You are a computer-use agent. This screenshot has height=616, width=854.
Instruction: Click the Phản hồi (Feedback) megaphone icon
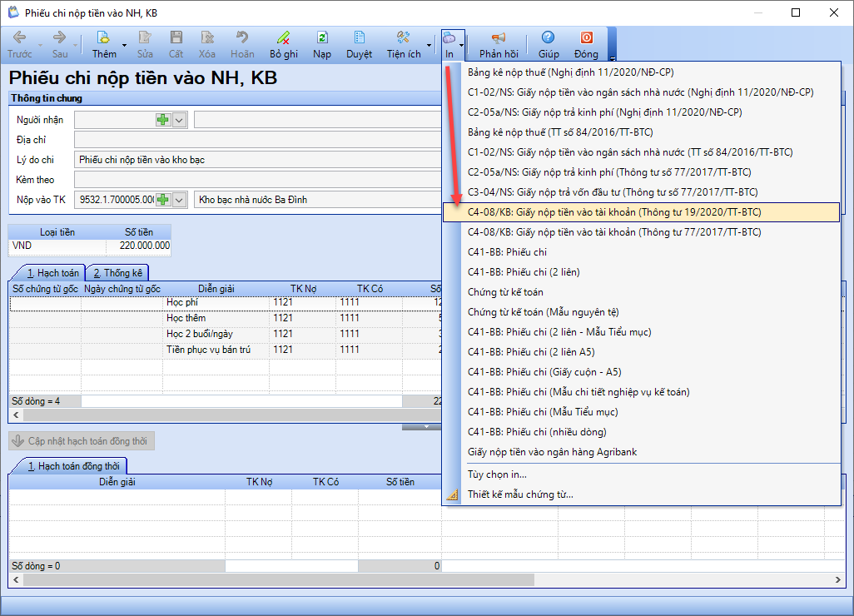[x=499, y=38]
